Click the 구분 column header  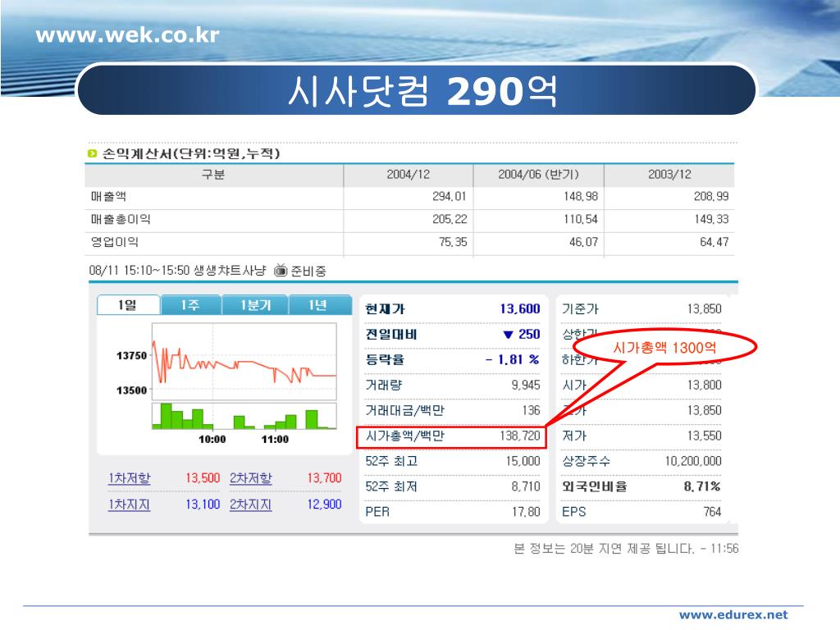pyautogui.click(x=212, y=175)
